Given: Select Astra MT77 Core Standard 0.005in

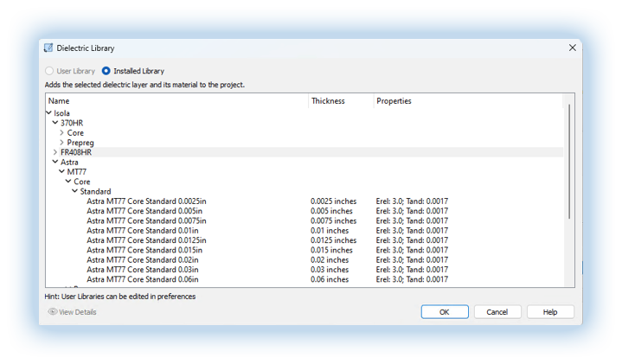Looking at the screenshot, I should [x=144, y=211].
